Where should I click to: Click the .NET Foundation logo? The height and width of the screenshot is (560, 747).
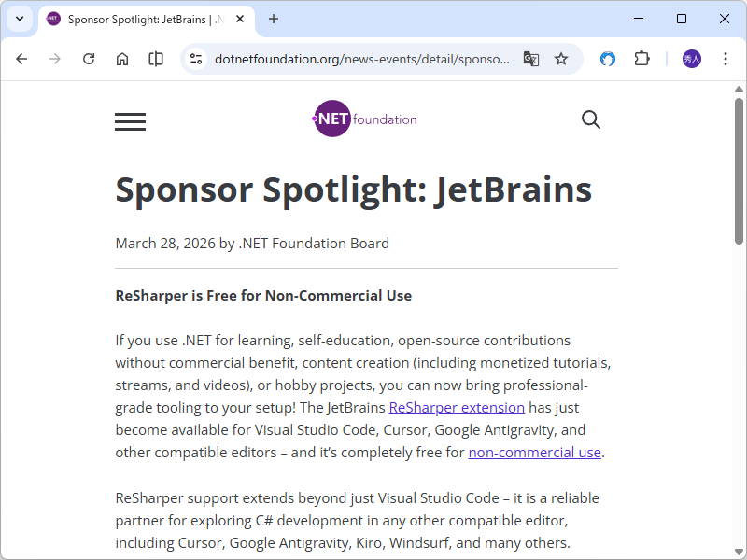tap(364, 119)
